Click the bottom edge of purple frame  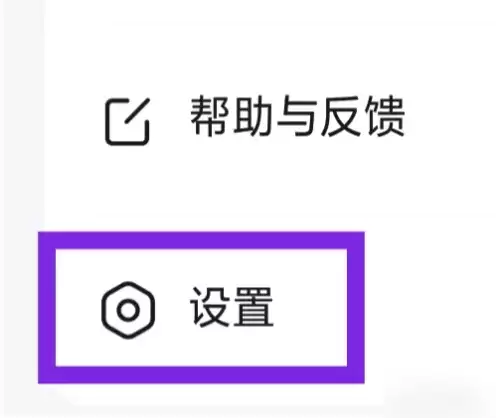point(201,375)
